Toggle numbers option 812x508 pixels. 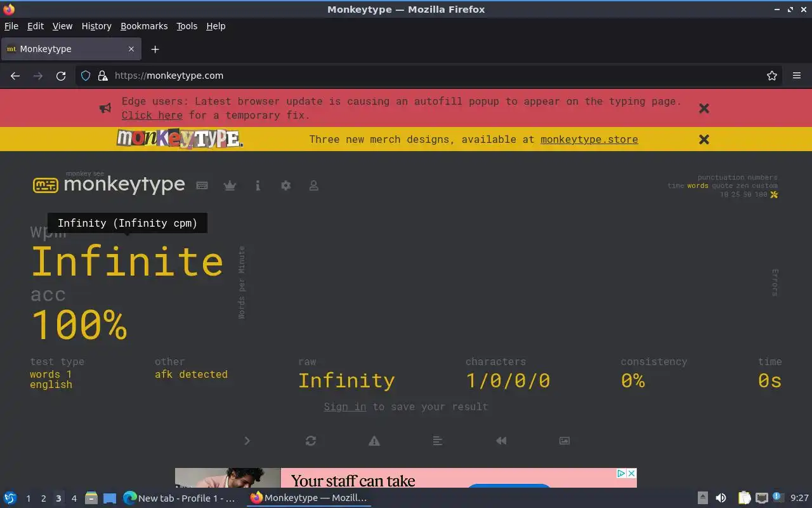763,178
